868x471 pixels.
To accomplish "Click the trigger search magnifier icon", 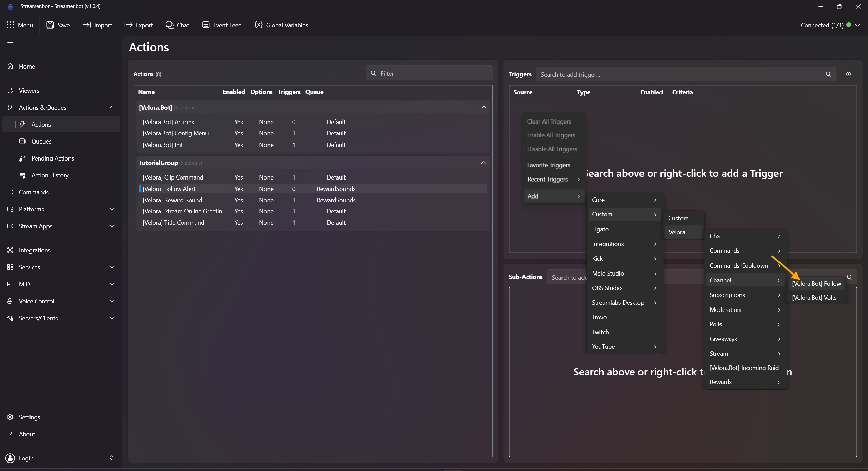I will point(828,74).
